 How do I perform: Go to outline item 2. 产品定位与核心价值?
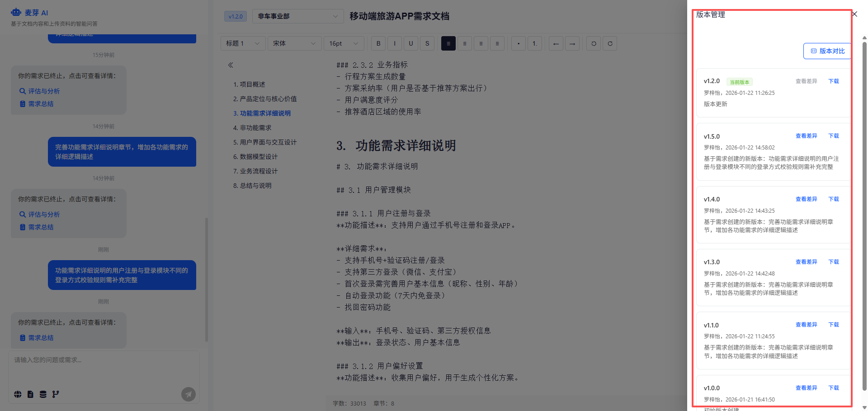click(x=265, y=99)
